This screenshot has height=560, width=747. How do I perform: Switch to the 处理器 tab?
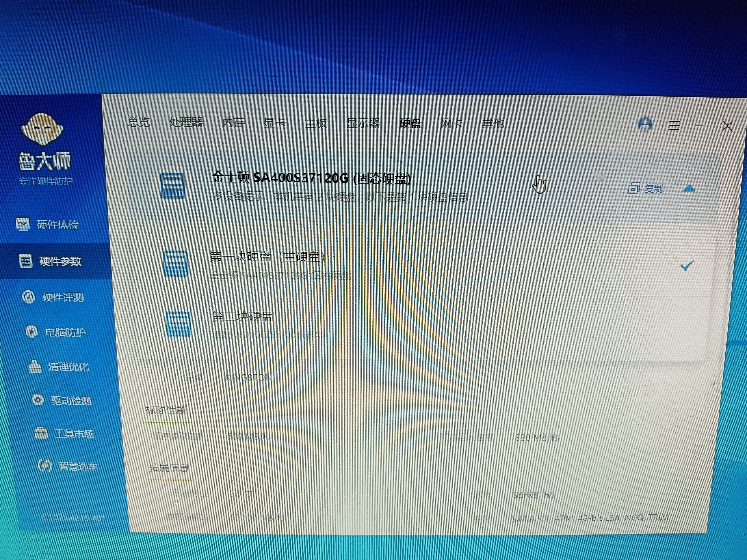[186, 122]
